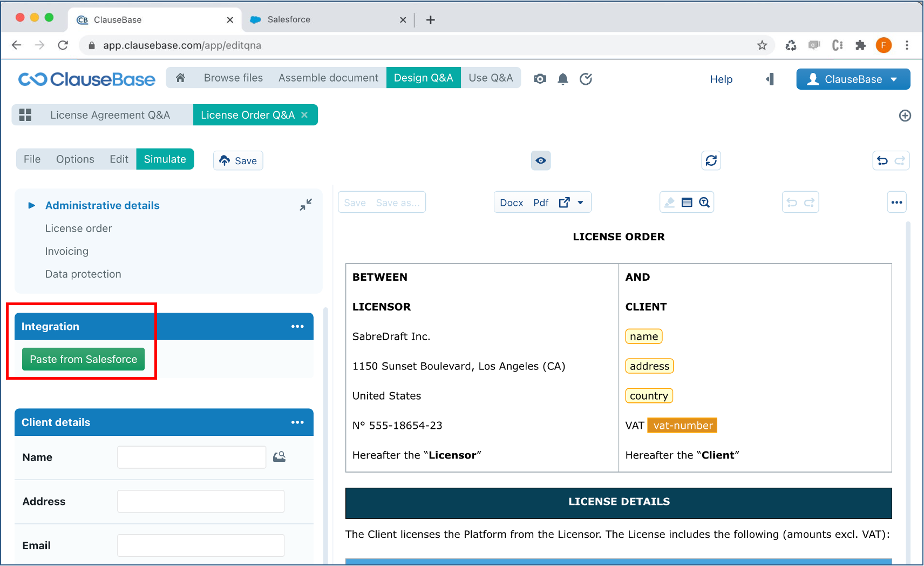Image resolution: width=924 pixels, height=566 pixels.
Task: Open the dashboard grid icon
Action: click(x=25, y=115)
